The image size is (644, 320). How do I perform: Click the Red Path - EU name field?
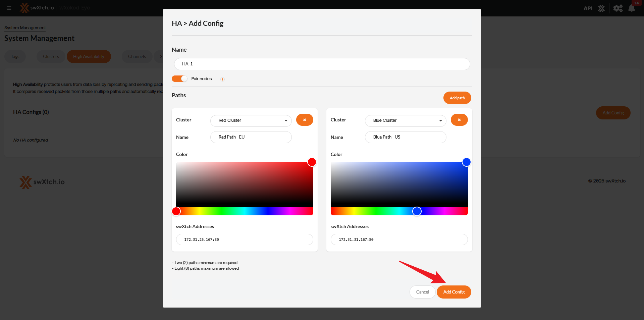coord(251,137)
